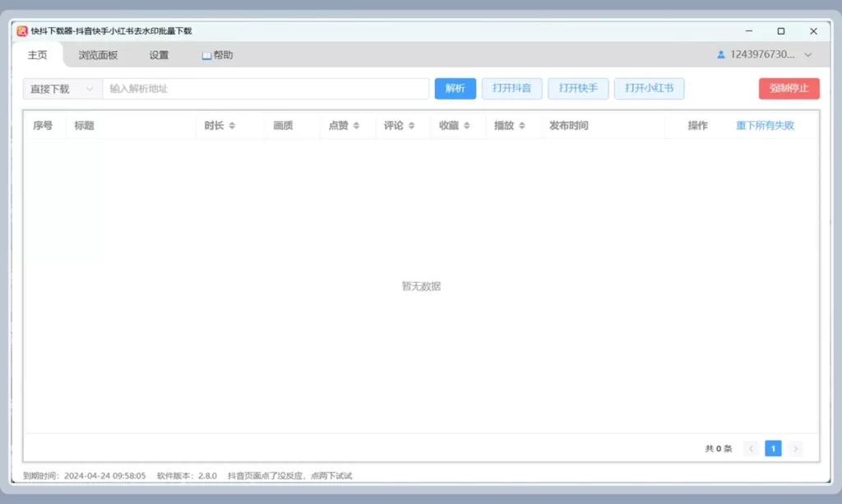Open the 直接下载 mode dropdown
Image resolution: width=842 pixels, height=504 pixels.
tap(62, 89)
